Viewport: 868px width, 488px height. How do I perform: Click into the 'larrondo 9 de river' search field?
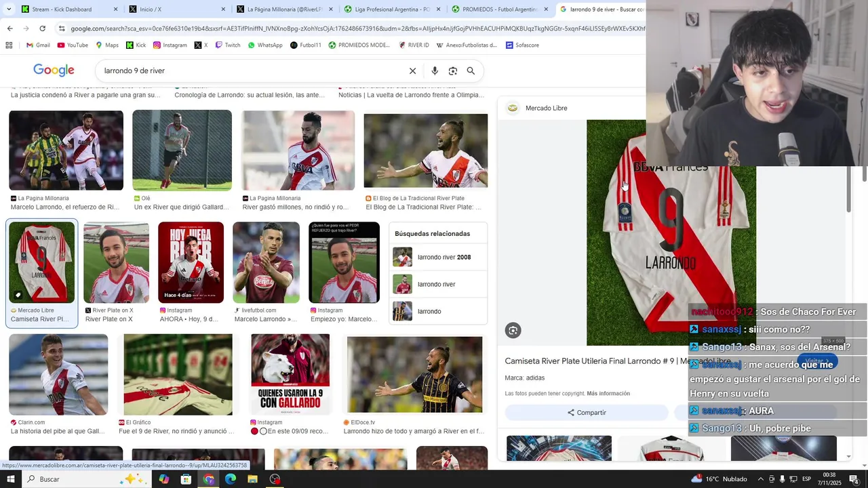click(x=251, y=70)
